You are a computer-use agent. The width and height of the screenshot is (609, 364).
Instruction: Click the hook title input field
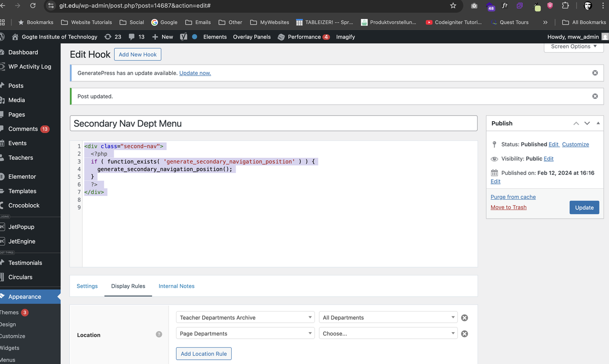pyautogui.click(x=274, y=123)
